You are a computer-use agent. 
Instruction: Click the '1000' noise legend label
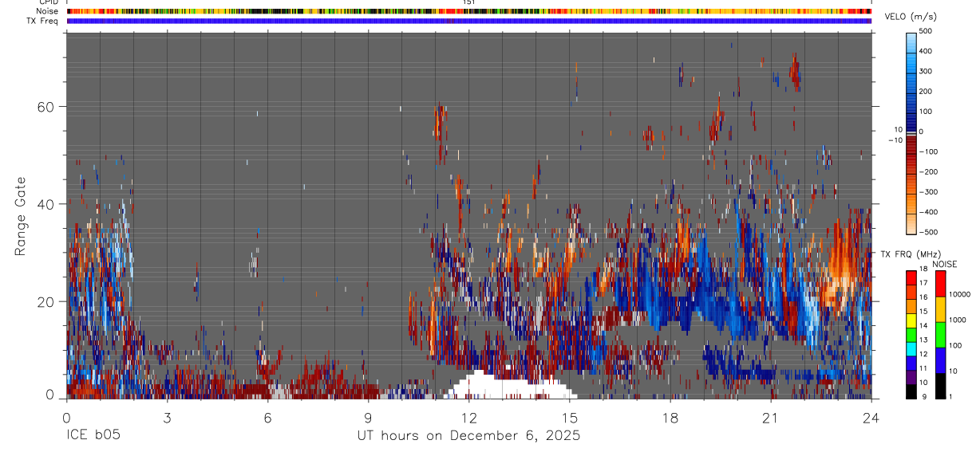click(956, 320)
